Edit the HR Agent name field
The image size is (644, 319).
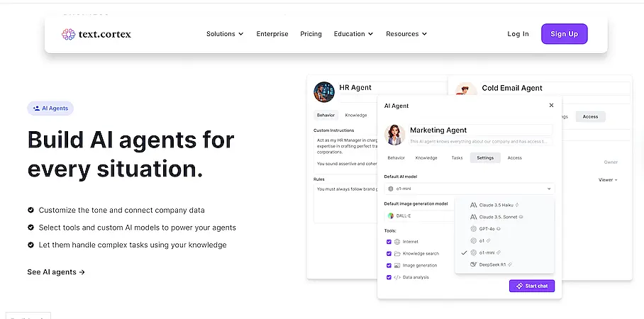(x=392, y=87)
